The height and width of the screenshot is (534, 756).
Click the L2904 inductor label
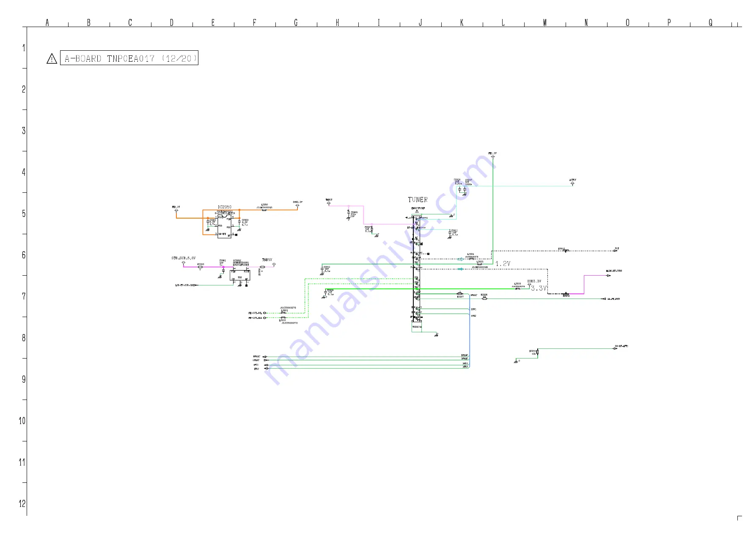pyautogui.click(x=470, y=255)
